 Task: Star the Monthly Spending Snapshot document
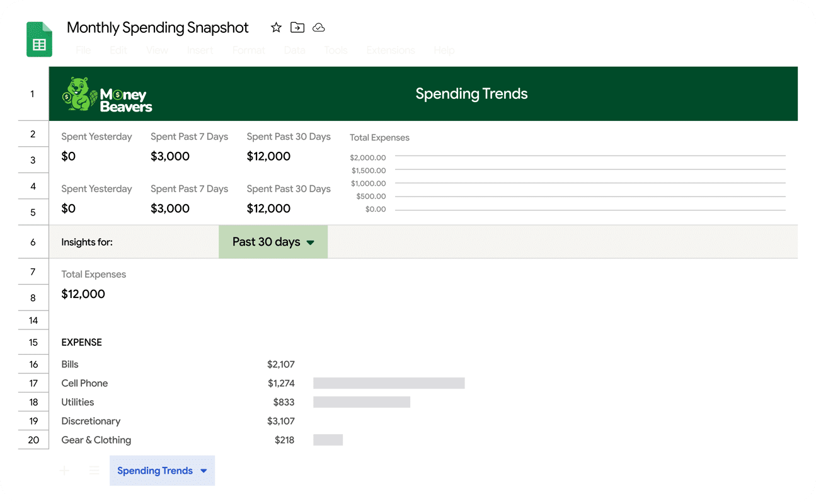[276, 27]
